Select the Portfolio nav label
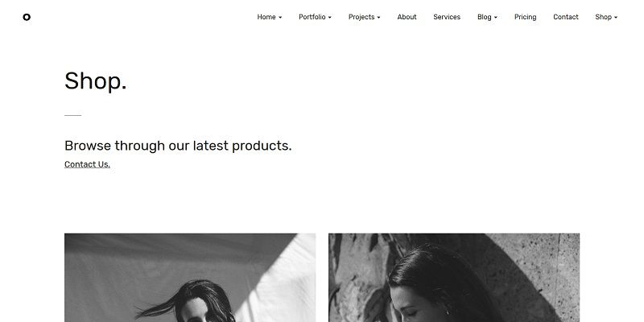 tap(312, 17)
